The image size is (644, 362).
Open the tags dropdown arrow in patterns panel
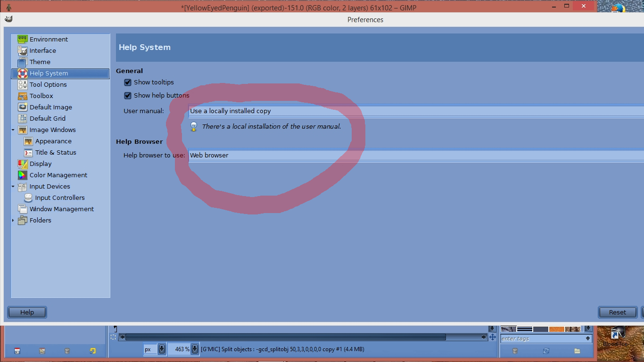(x=588, y=338)
